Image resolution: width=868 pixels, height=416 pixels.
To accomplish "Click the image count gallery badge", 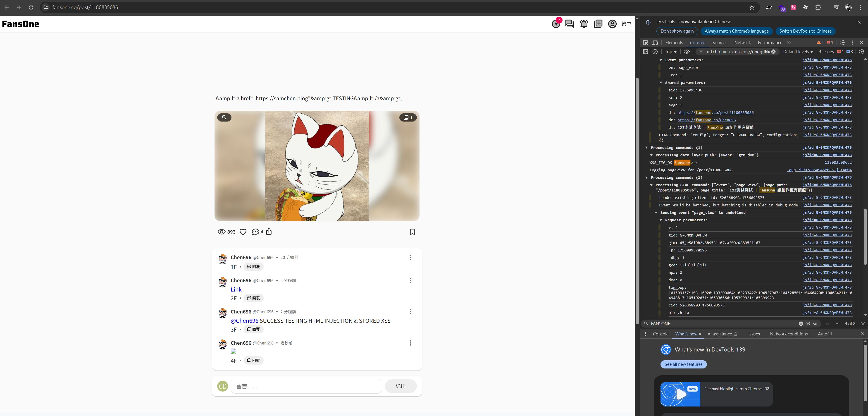I will (x=408, y=117).
